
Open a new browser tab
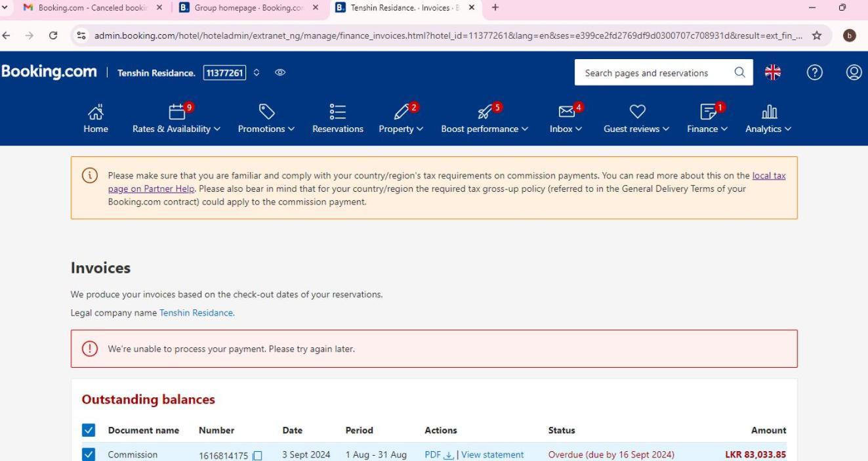click(x=495, y=8)
